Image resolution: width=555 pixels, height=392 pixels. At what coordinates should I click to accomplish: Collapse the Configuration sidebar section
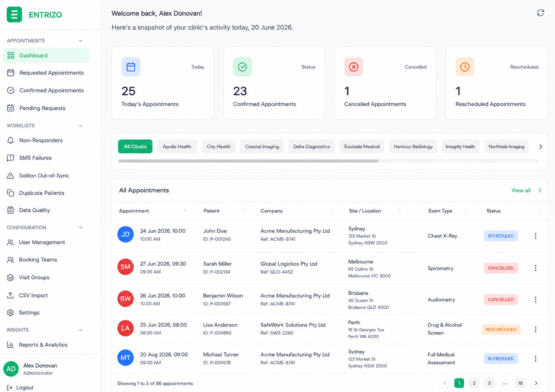[x=81, y=228]
